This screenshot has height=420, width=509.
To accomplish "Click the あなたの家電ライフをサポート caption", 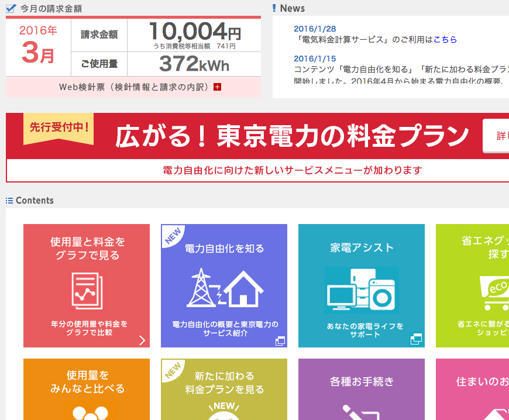I will tap(365, 330).
